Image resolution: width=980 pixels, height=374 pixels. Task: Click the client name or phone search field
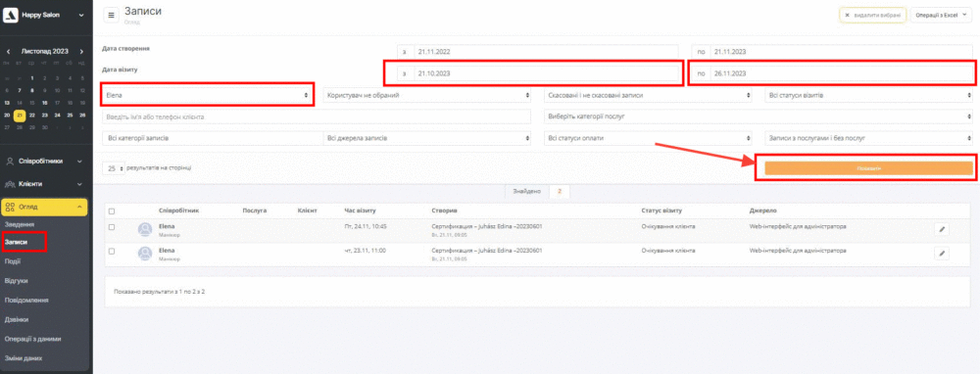(x=317, y=117)
